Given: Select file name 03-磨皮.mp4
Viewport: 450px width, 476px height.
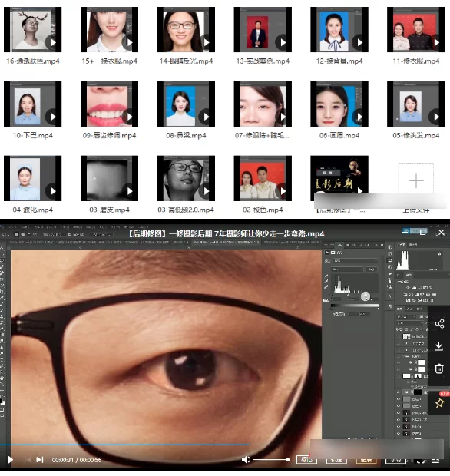Looking at the screenshot, I should tap(109, 210).
